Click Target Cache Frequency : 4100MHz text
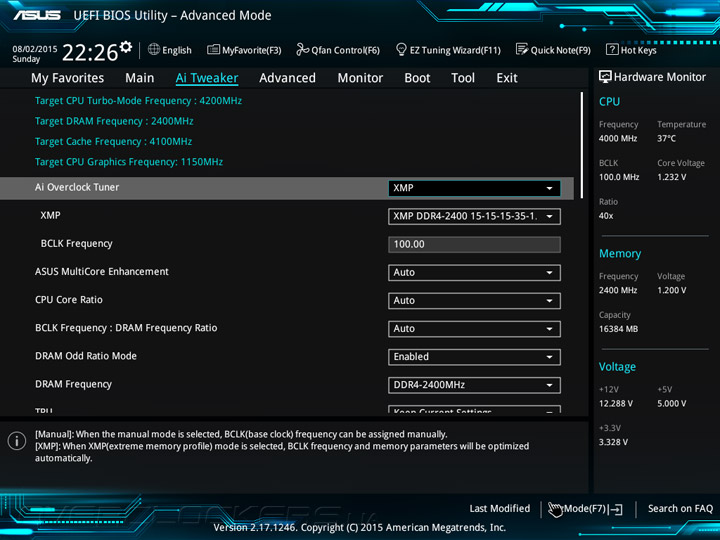Screen dimensions: 720x540 [x=113, y=141]
